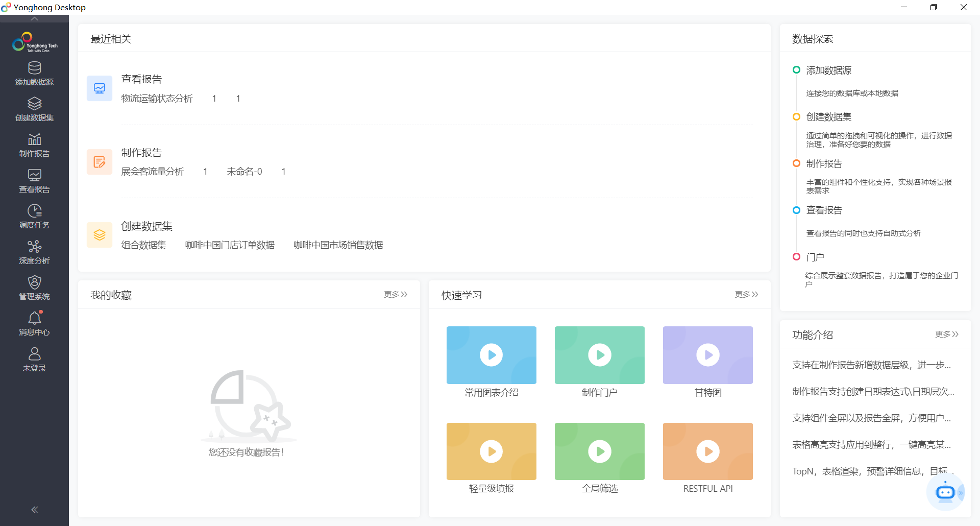Click 更多 in the 我的收藏 panel
Viewport: 980px width, 526px height.
pos(395,294)
